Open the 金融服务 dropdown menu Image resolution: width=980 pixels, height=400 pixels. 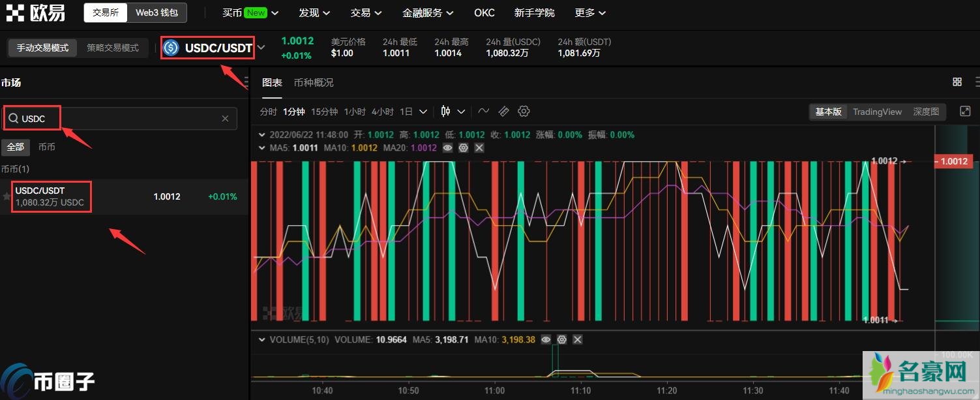428,12
